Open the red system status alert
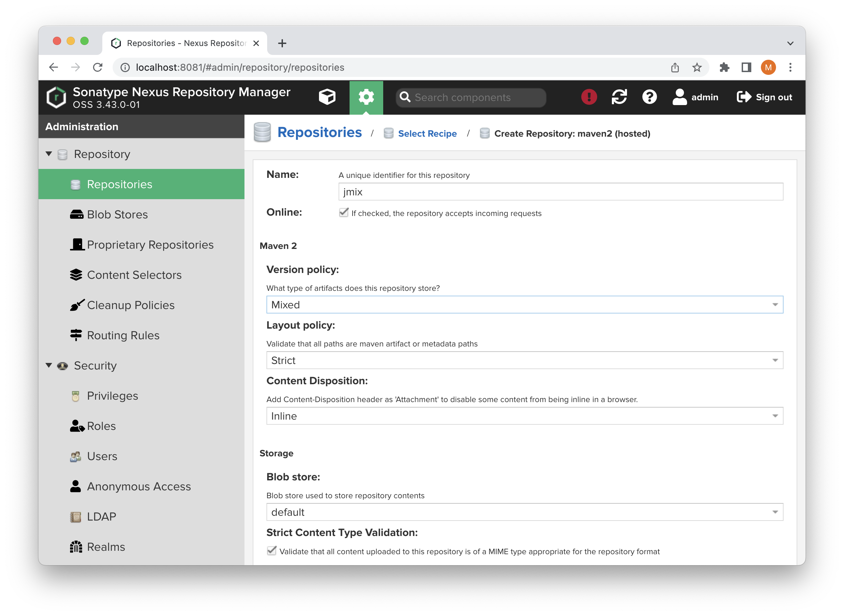844x616 pixels. 589,97
